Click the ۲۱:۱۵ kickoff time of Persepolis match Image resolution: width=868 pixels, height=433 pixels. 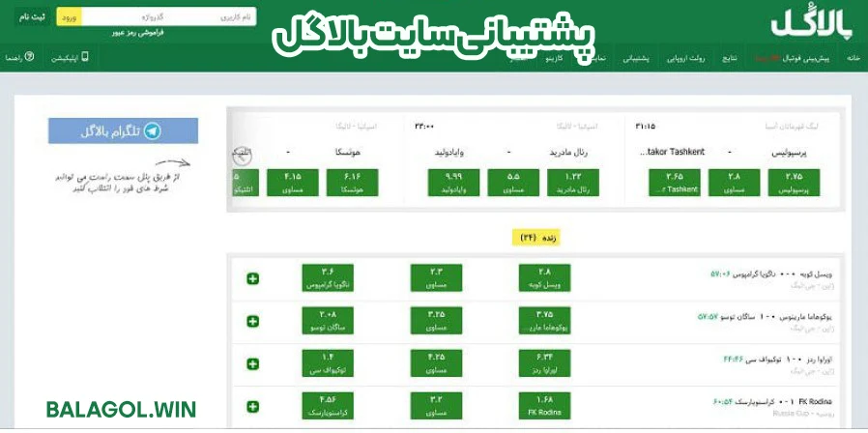[x=646, y=127]
